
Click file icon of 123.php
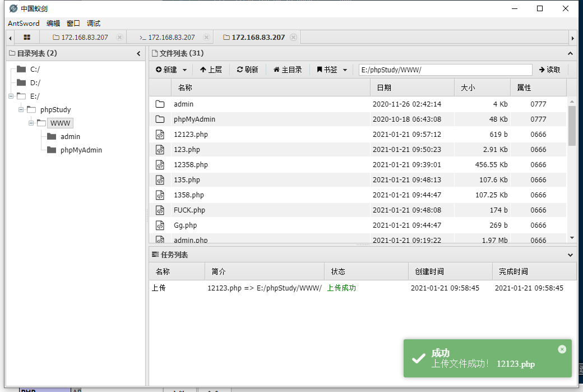160,150
